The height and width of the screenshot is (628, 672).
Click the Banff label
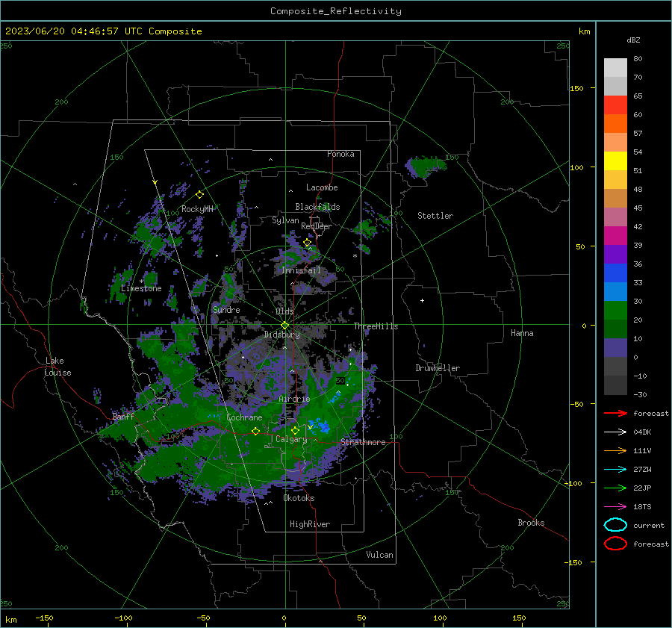pos(123,417)
